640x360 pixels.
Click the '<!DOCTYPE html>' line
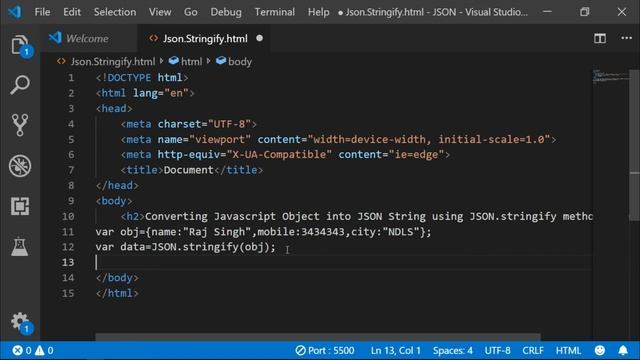coord(142,78)
